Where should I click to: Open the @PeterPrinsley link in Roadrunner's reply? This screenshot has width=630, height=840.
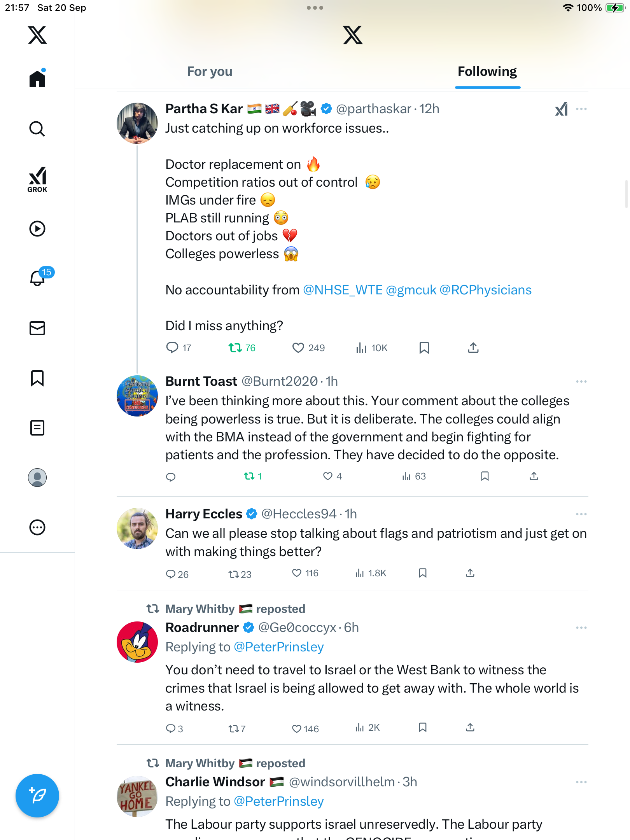(279, 647)
